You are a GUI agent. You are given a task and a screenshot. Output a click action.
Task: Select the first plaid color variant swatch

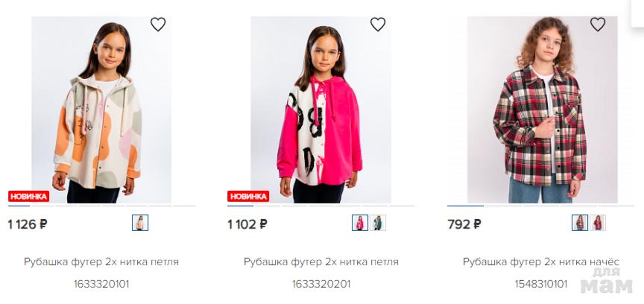[580, 223]
